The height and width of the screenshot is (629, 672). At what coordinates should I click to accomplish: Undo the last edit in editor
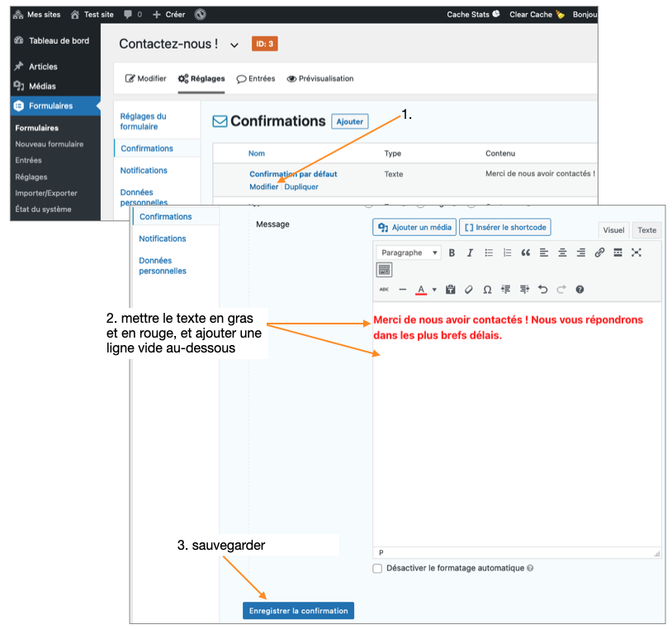click(x=542, y=290)
